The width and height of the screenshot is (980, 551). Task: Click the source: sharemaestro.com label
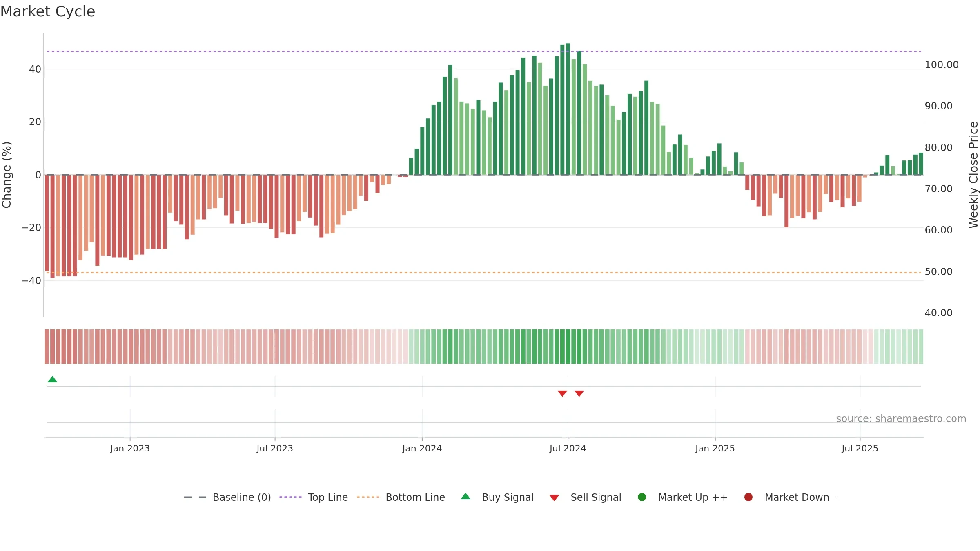click(x=901, y=419)
